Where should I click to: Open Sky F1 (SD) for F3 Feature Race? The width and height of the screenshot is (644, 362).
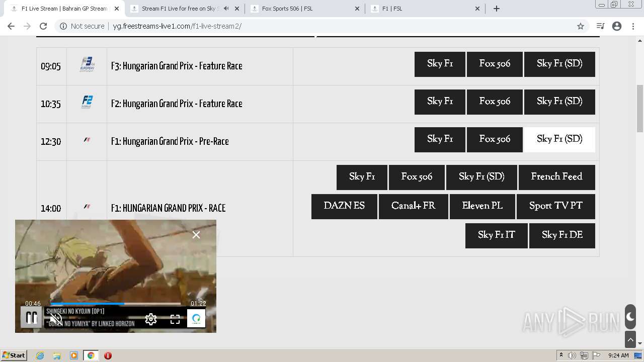coord(559,64)
